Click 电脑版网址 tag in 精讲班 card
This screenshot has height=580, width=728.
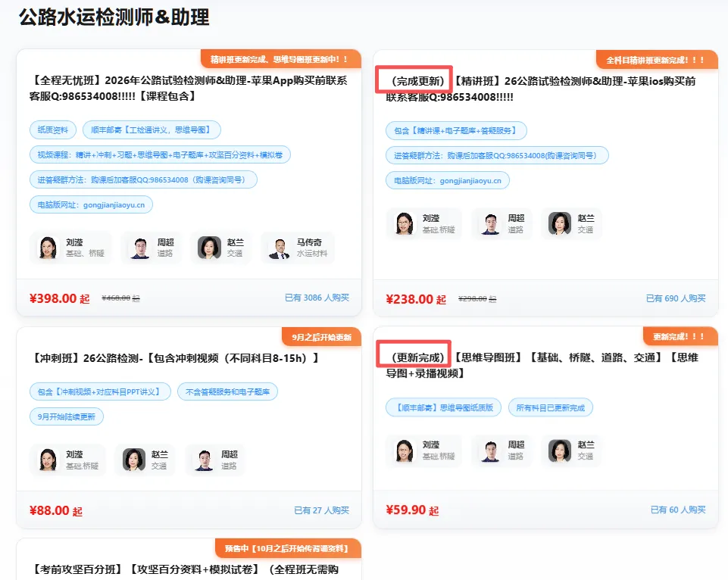pyautogui.click(x=448, y=180)
